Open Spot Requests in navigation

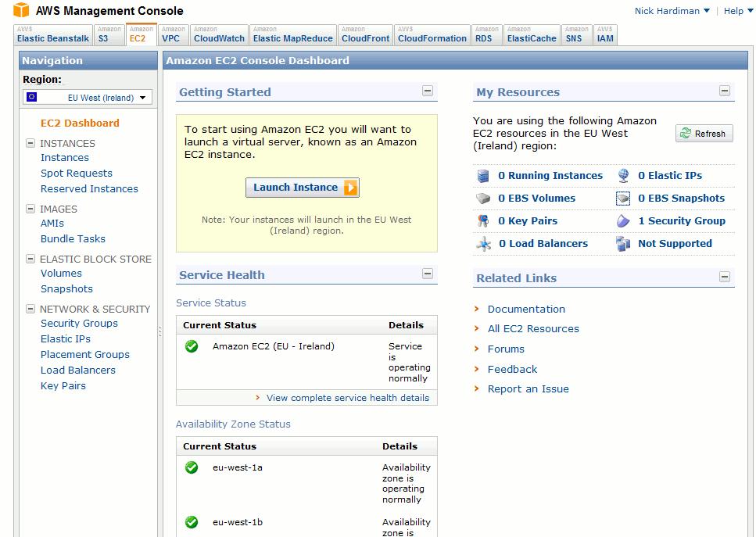(76, 173)
